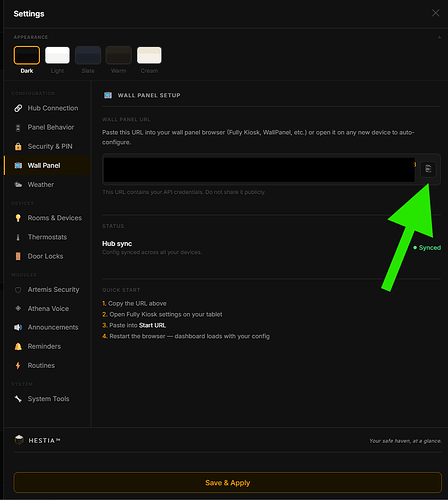
Task: Click the wall panel URL field
Action: tap(259, 170)
